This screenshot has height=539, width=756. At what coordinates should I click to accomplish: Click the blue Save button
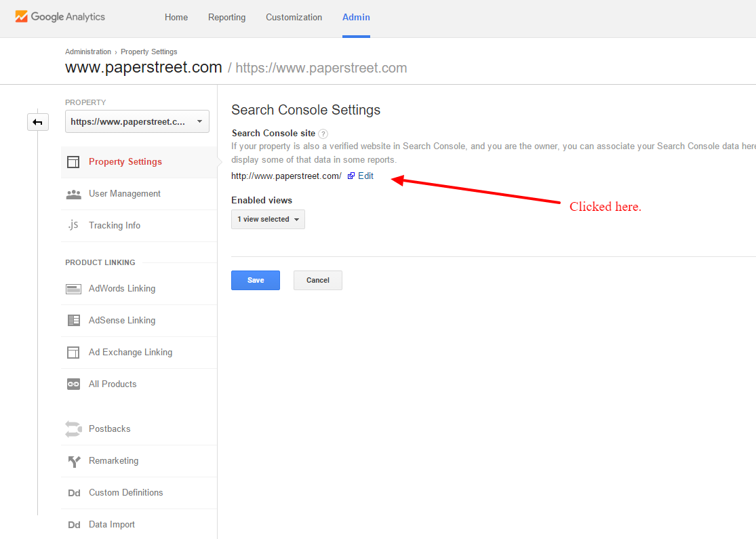(256, 280)
